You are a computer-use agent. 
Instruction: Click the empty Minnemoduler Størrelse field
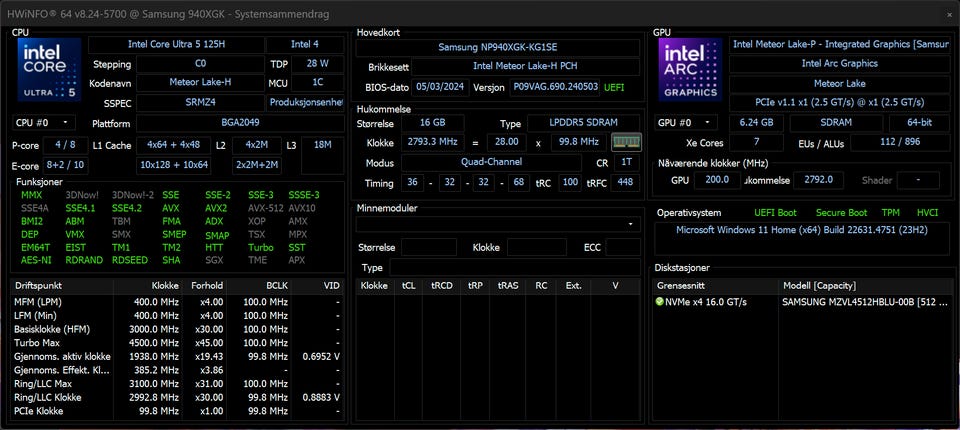tap(429, 247)
